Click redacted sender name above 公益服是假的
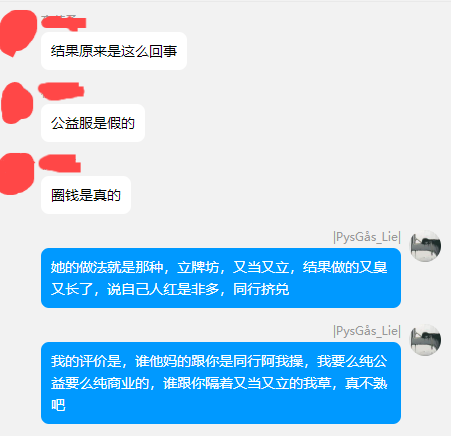Viewport: 451px width, 436px height. pos(61,91)
